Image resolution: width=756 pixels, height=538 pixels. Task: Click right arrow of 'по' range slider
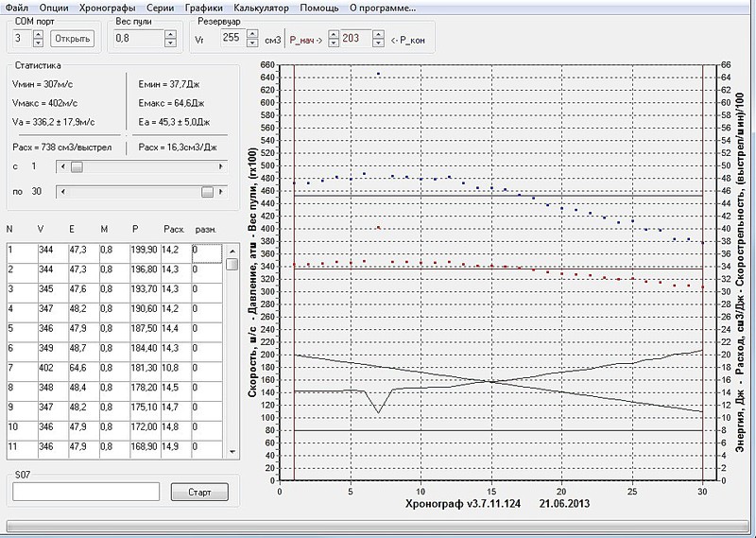(x=222, y=192)
